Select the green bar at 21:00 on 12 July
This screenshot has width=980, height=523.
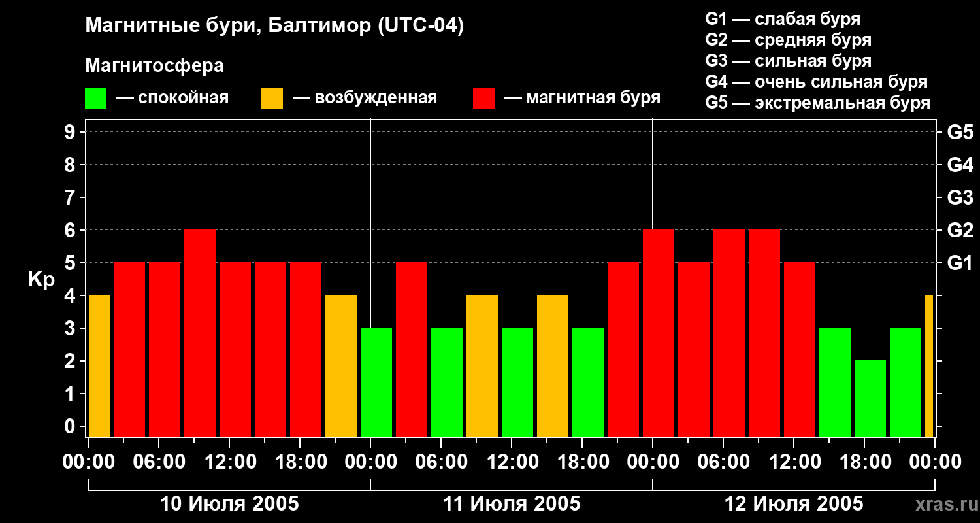(x=906, y=382)
